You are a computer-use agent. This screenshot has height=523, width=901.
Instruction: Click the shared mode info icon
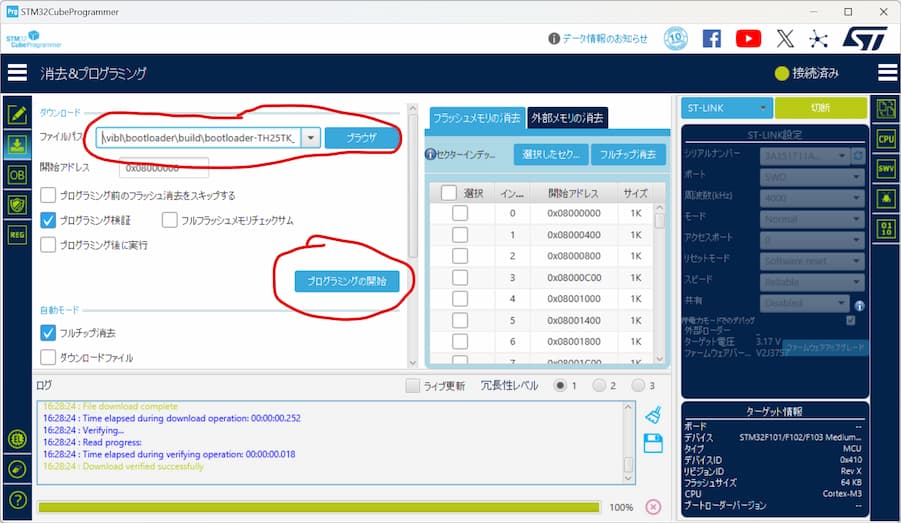pyautogui.click(x=860, y=306)
